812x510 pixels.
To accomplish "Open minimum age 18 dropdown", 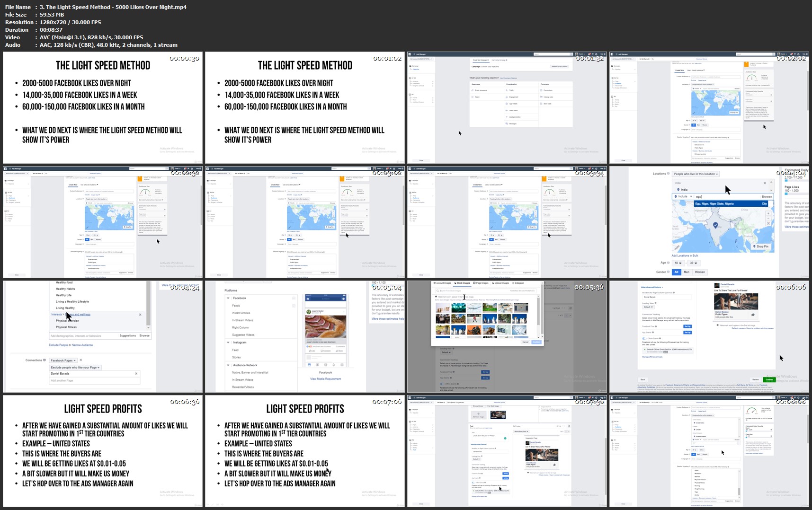I will click(678, 263).
